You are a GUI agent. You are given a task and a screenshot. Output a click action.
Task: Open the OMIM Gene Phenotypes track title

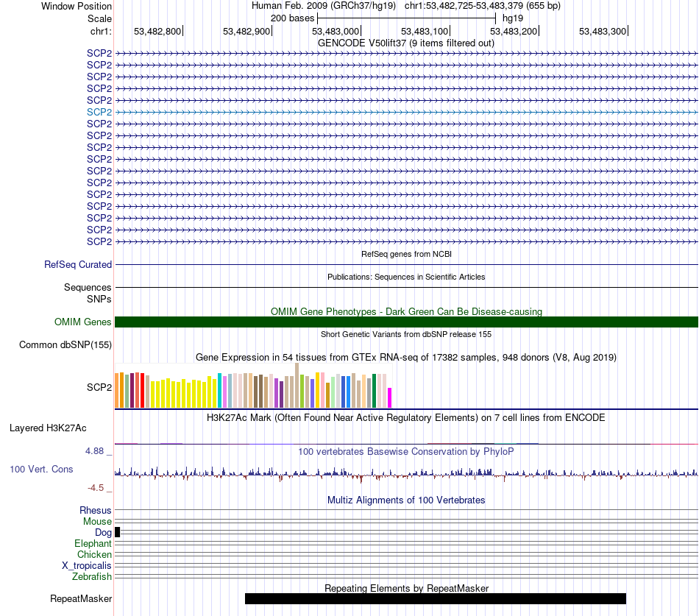[x=406, y=311]
